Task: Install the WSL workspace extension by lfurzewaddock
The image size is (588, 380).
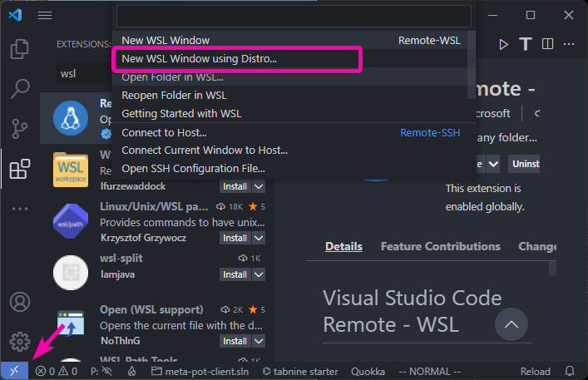Action: [235, 186]
